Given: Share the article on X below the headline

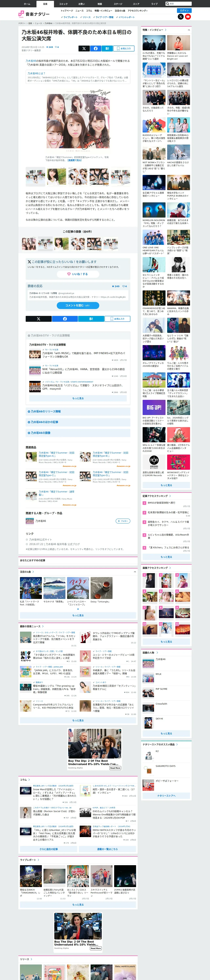Looking at the screenshot, I should coord(84,48).
